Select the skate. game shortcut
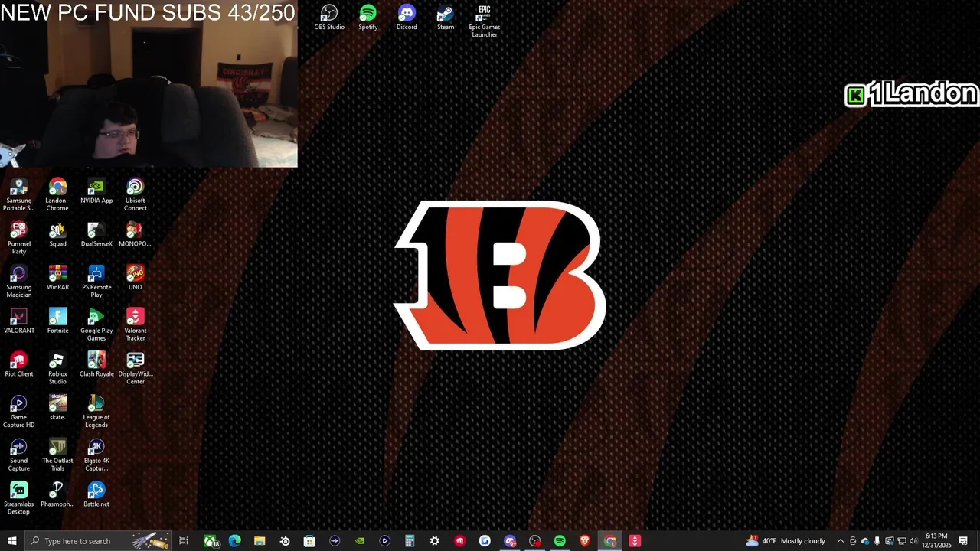This screenshot has width=980, height=551. point(57,408)
